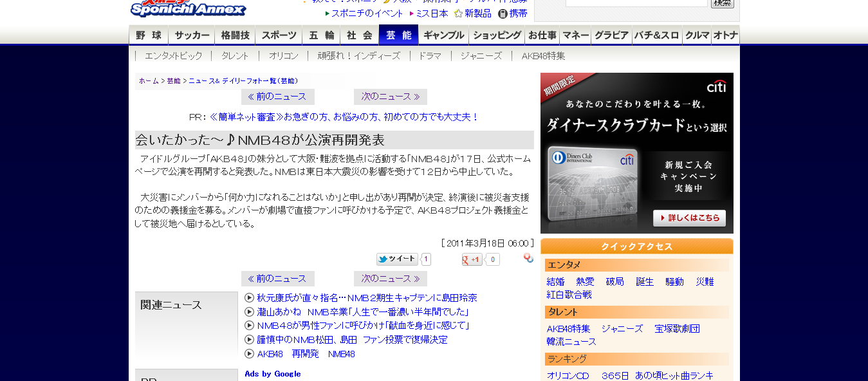Viewport: 868px width, 381px height.
Task: Click the 芸能 breadcrumb link
Action: click(174, 81)
